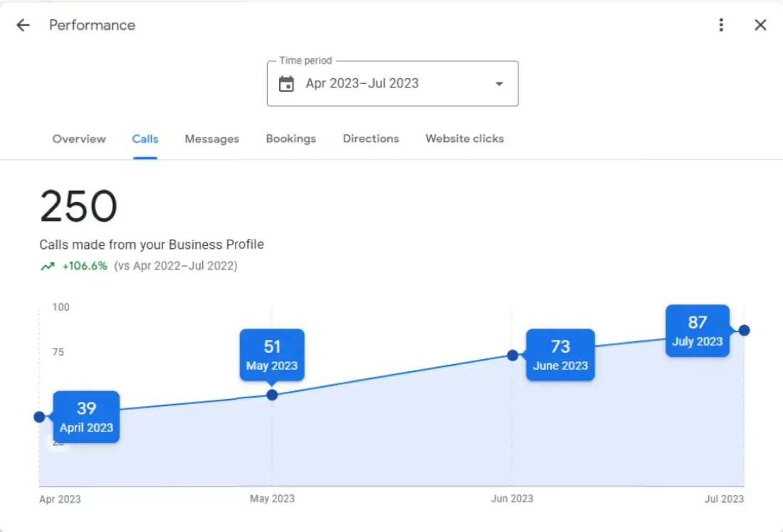The width and height of the screenshot is (783, 532).
Task: Click the "vs Apr 2022–Jul 2022" comparison text
Action: [176, 266]
